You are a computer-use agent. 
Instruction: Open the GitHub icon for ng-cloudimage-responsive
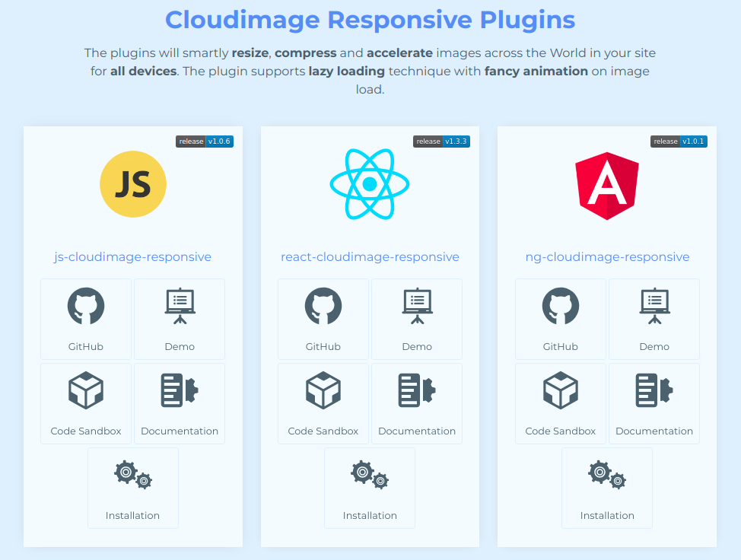click(x=561, y=306)
